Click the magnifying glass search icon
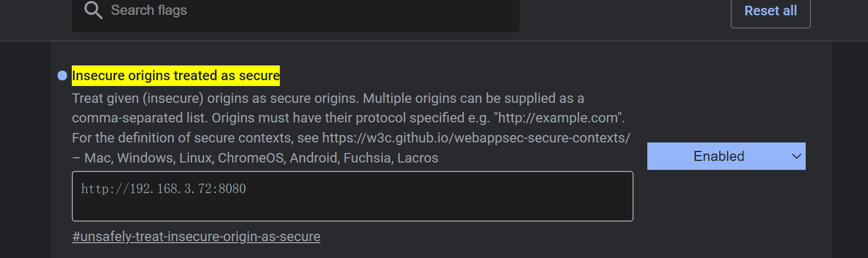 point(93,10)
